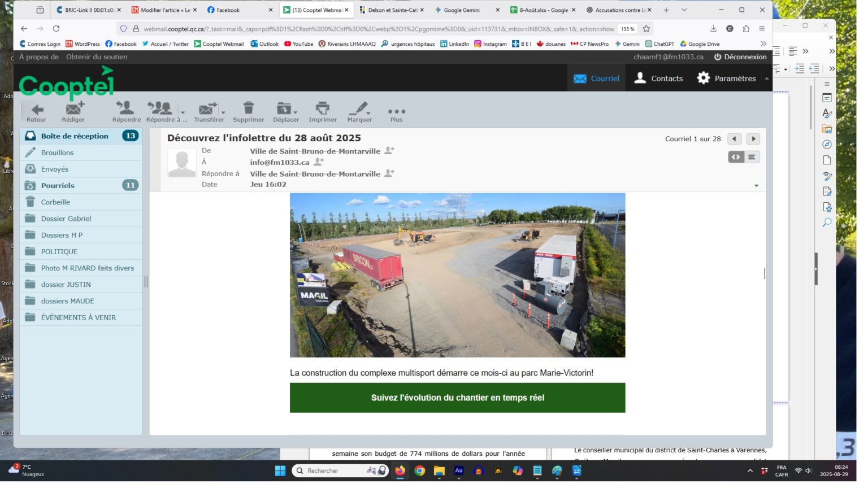
Task: Delete the email with the Supprimer icon
Action: (248, 108)
